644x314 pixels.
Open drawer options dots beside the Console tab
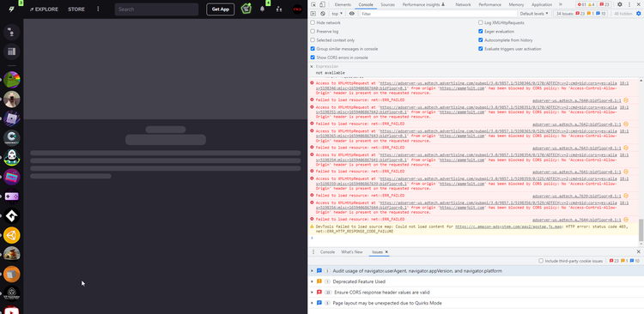pyautogui.click(x=313, y=252)
